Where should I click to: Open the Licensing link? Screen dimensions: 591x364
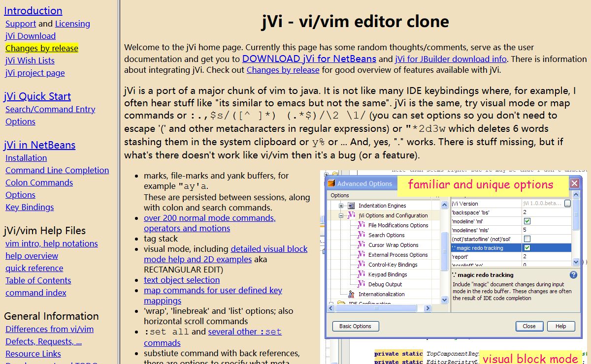(x=72, y=24)
